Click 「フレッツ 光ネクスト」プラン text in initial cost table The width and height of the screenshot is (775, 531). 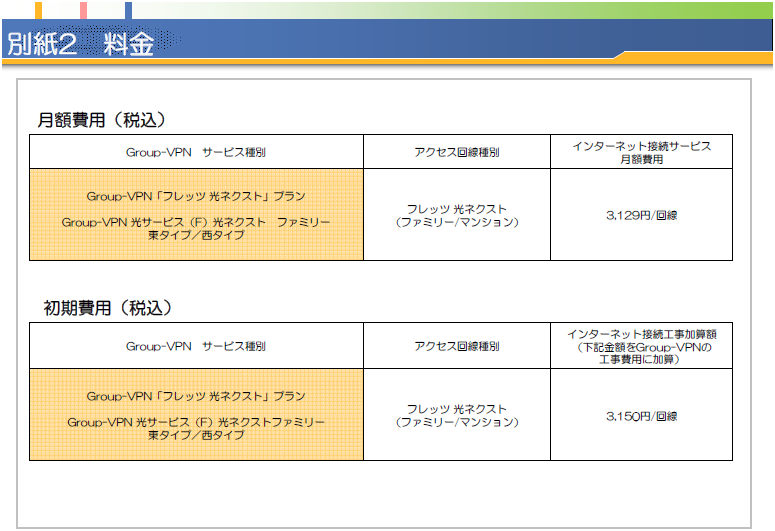(x=196, y=396)
